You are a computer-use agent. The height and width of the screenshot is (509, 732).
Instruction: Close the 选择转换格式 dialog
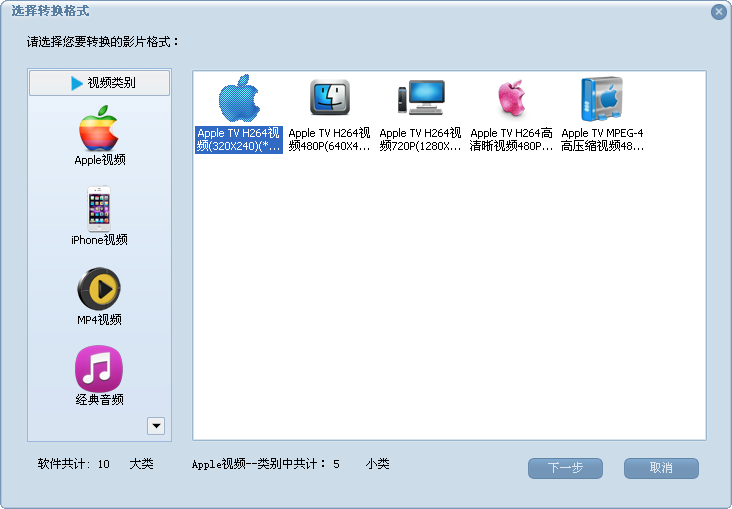pos(719,12)
